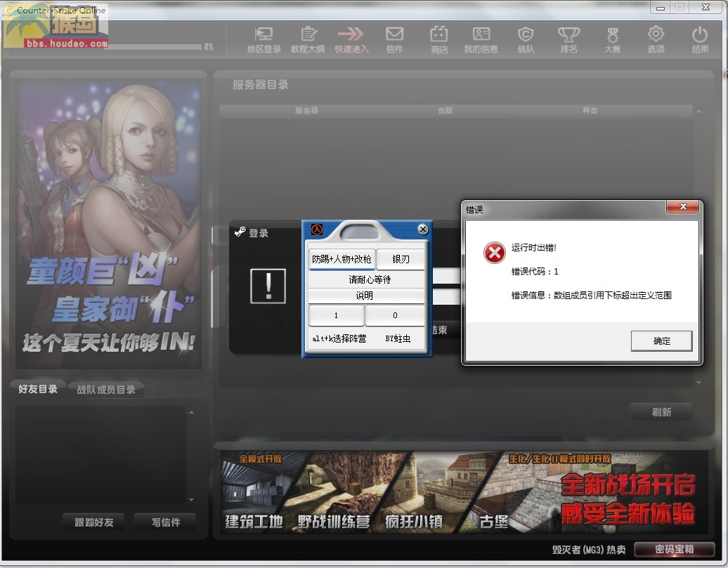The image size is (728, 568).
Task: Open the 战队 clan shield icon
Action: pos(526,40)
